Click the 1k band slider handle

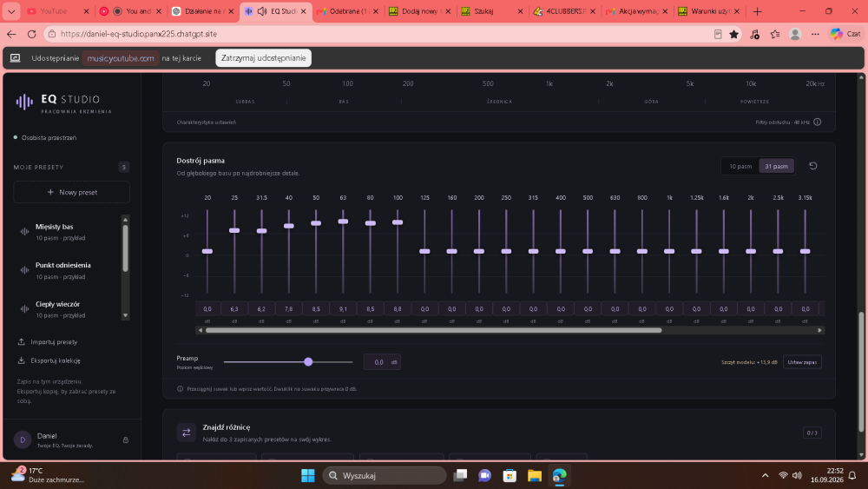pos(669,251)
